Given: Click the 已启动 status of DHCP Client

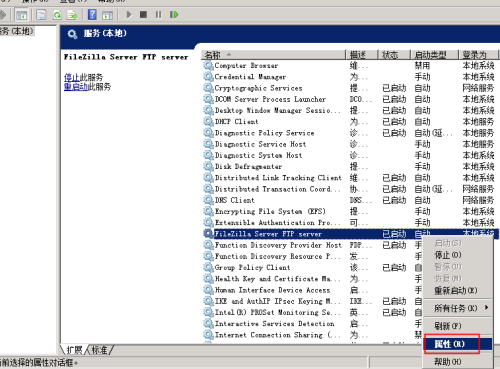Looking at the screenshot, I should tap(394, 121).
